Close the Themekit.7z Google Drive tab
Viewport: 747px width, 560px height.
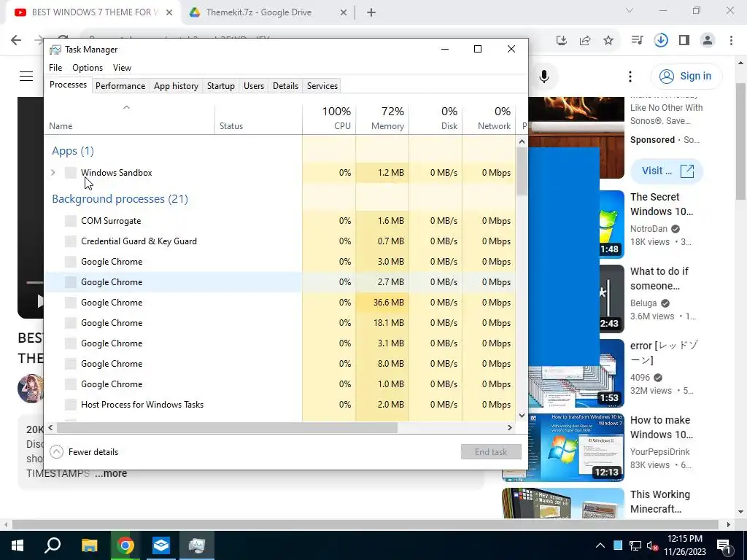click(344, 13)
